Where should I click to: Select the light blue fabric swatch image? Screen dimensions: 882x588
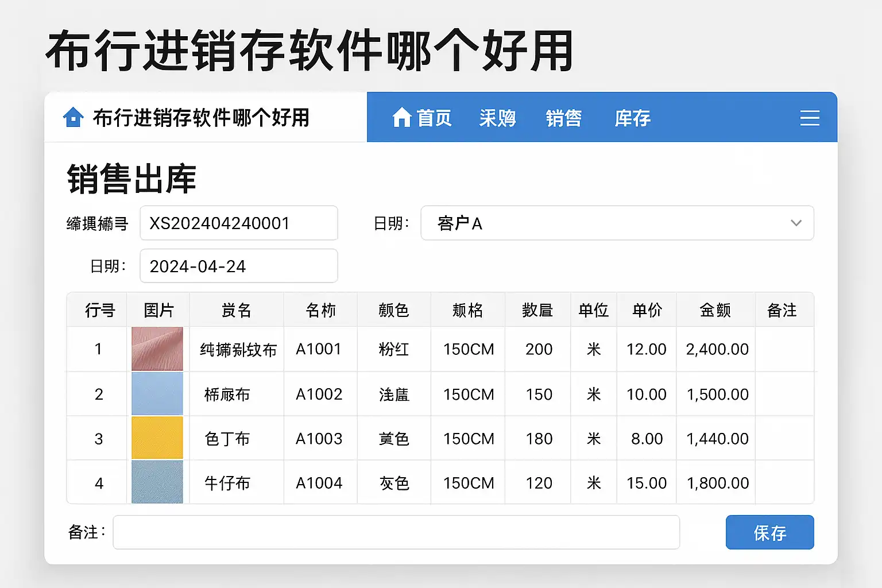pos(157,394)
